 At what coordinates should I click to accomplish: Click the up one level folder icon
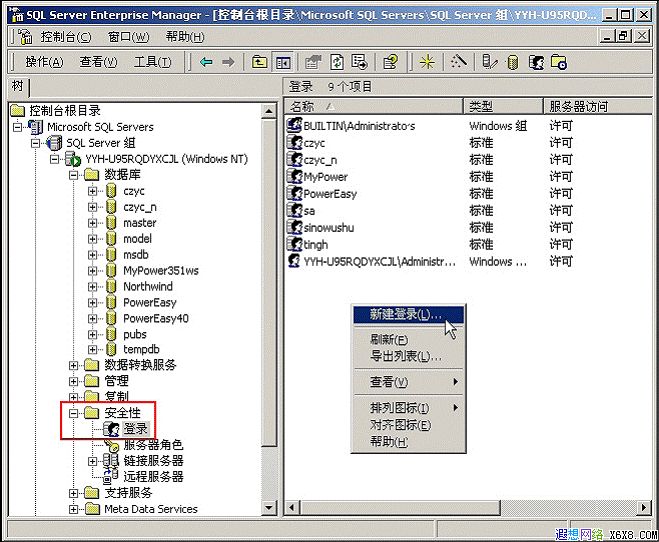259,63
